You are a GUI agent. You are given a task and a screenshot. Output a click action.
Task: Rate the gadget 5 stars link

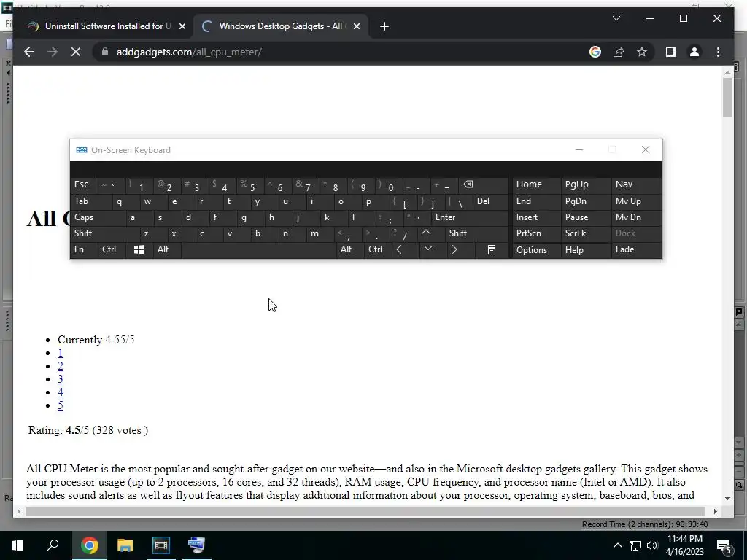point(61,405)
